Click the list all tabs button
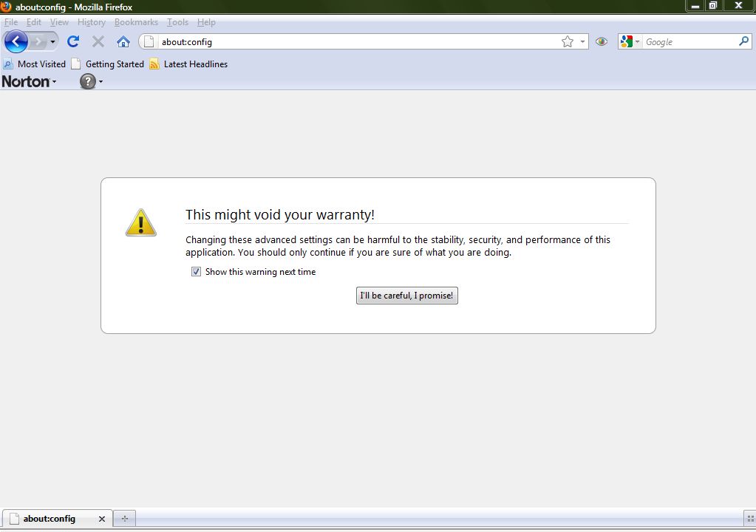Screen dimensions: 756x532 coord(750,519)
